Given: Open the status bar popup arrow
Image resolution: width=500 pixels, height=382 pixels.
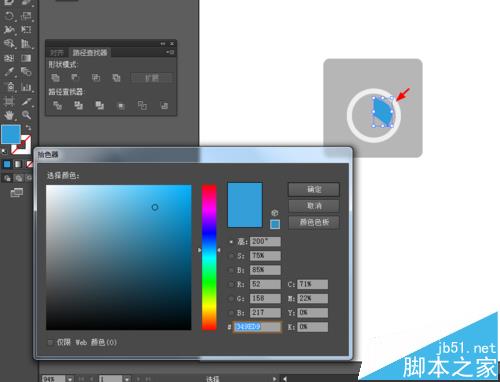Looking at the screenshot, I should click(x=274, y=379).
